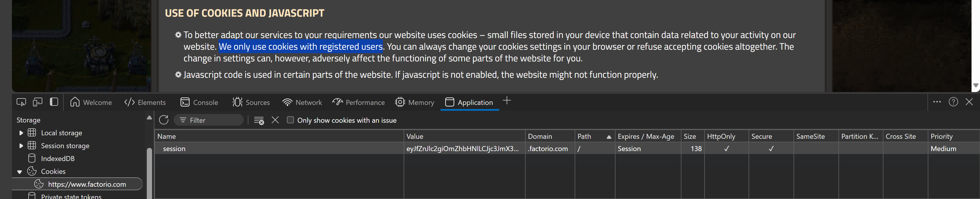The height and width of the screenshot is (199, 980).
Task: Click the USE OF COOKIES AND JAVASCRIPT heading
Action: (x=245, y=13)
